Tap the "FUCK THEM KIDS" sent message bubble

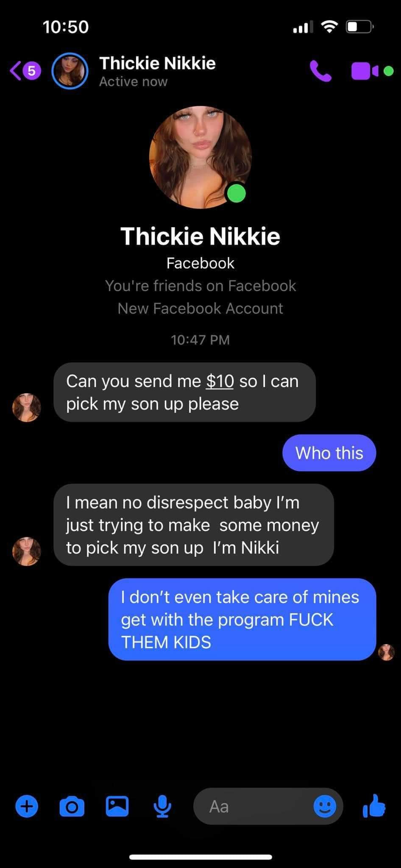[242, 619]
